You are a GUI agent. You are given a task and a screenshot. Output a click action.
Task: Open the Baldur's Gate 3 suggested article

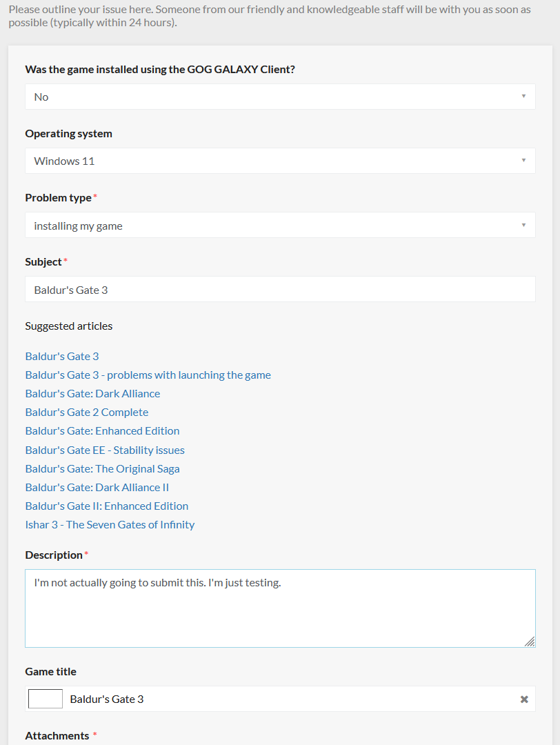(62, 357)
